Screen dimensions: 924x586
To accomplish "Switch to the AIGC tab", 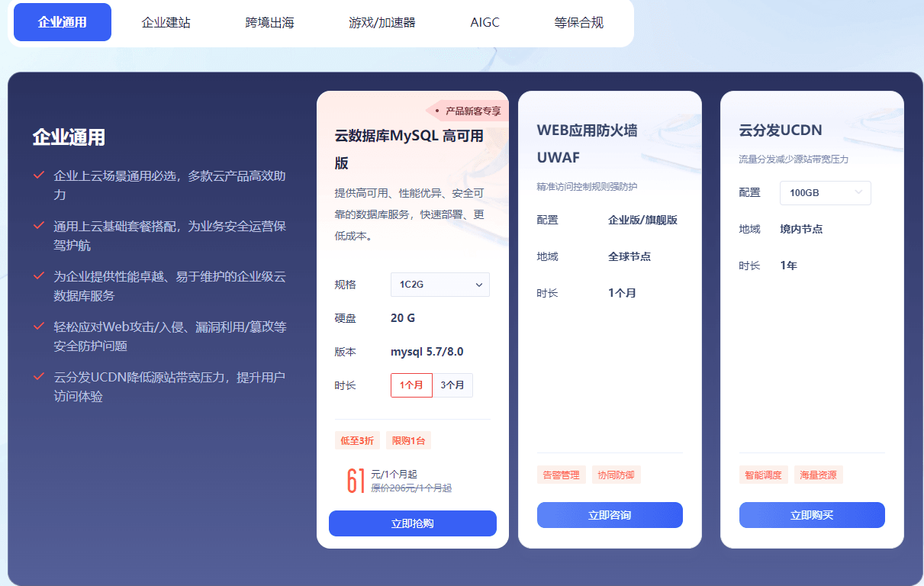I will tap(485, 22).
